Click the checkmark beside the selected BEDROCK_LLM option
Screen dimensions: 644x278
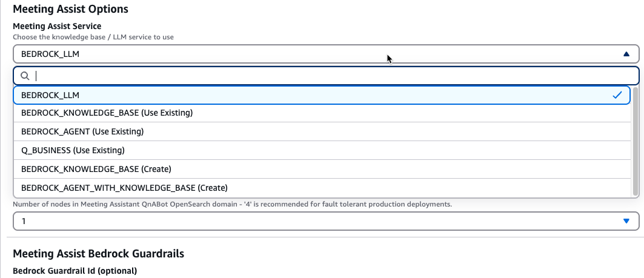pyautogui.click(x=617, y=95)
